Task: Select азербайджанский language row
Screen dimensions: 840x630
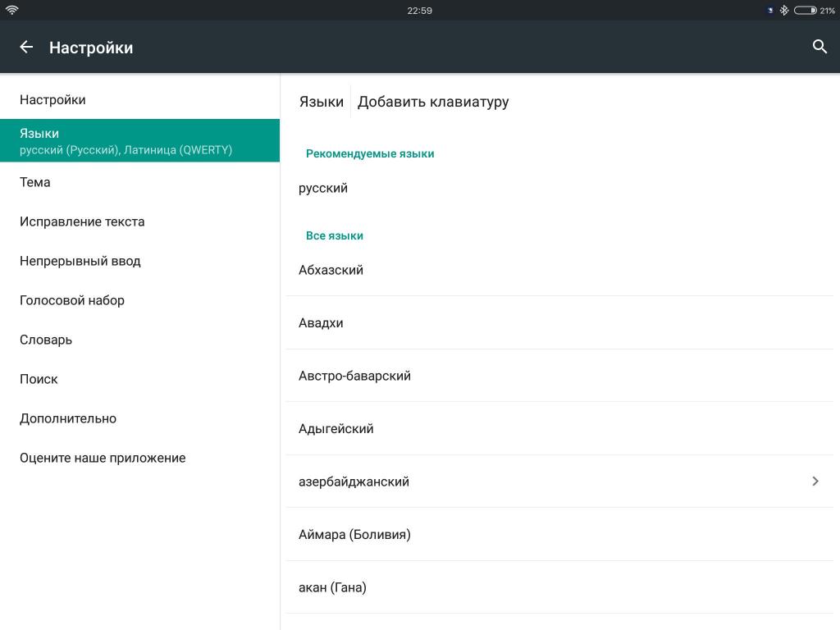Action: click(559, 481)
